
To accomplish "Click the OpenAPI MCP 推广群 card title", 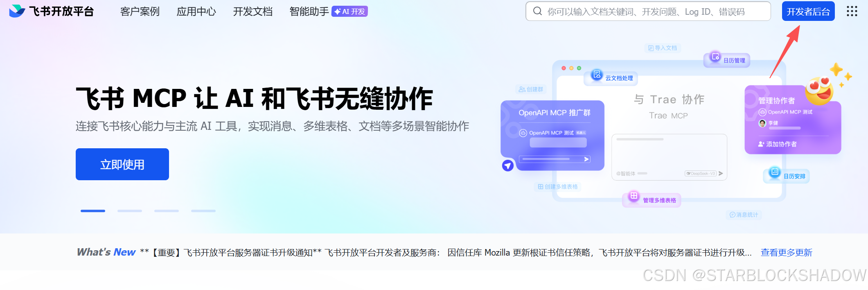I will [x=555, y=113].
